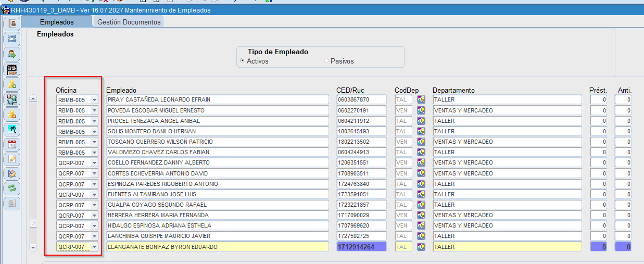Viewport: 644px width, 264px height.
Task: Click the CED/Ruc field 1802615193
Action: click(361, 131)
